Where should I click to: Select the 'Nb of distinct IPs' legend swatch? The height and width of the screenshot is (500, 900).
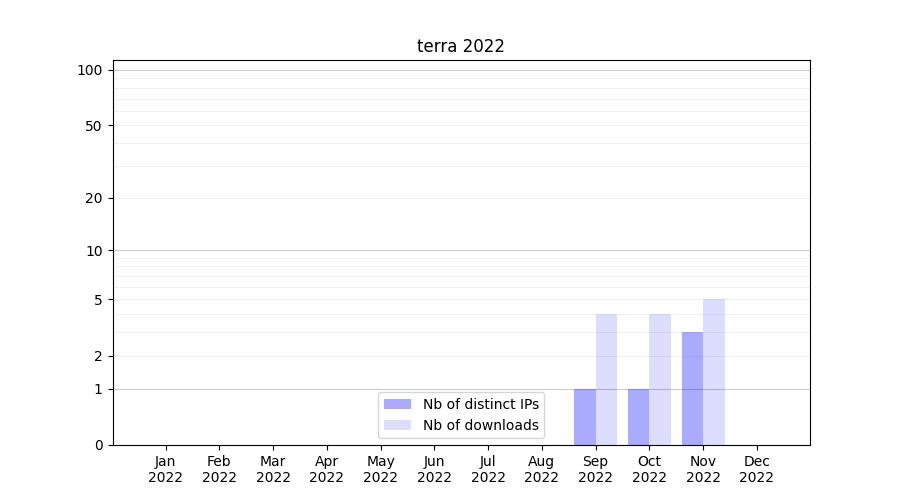pos(397,404)
